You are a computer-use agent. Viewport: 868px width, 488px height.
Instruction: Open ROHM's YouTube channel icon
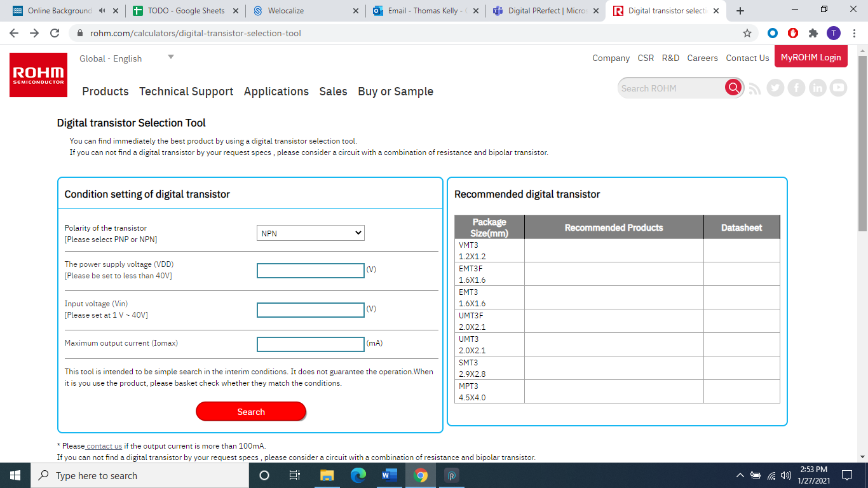tap(838, 88)
